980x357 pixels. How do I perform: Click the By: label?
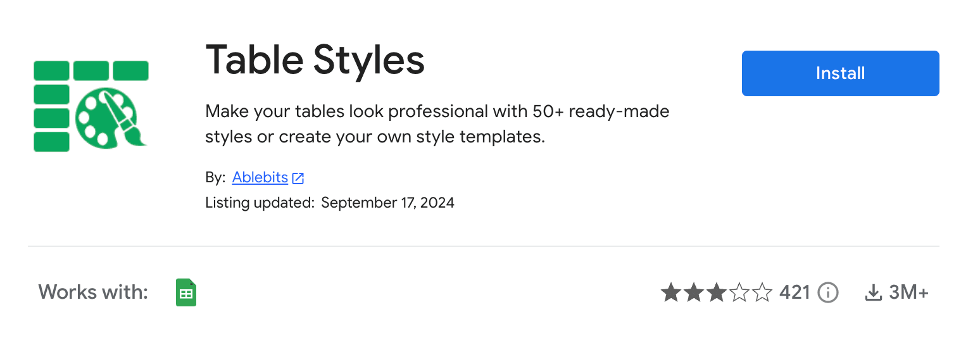(215, 178)
